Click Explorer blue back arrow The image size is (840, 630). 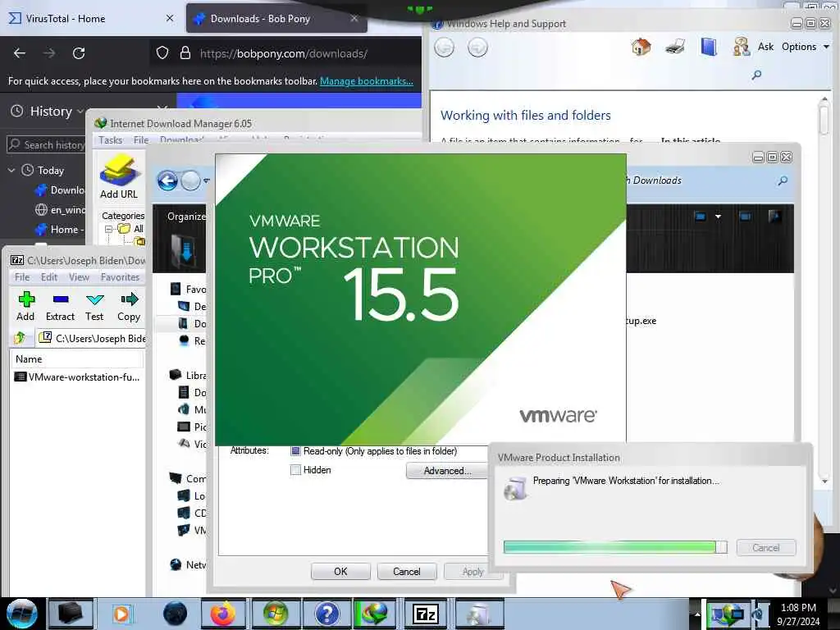tap(167, 180)
